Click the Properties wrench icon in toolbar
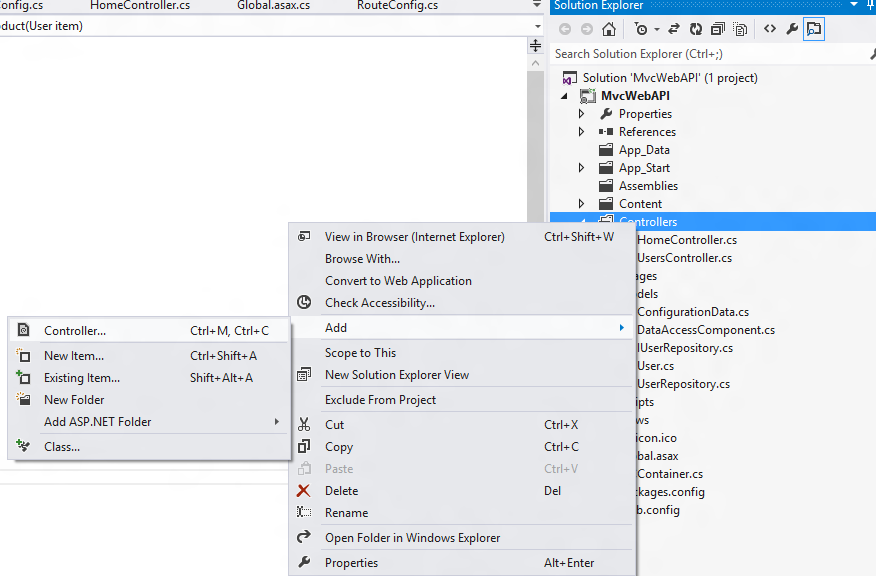The width and height of the screenshot is (876, 576). coord(792,29)
